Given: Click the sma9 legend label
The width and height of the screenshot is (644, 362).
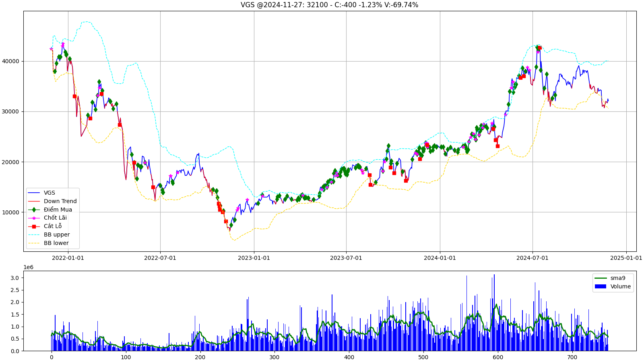Looking at the screenshot, I should (618, 278).
